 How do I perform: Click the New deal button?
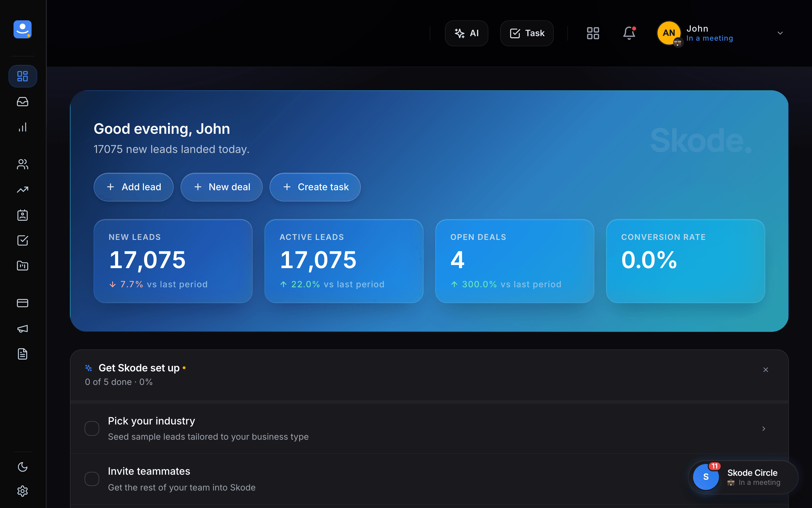[x=221, y=187]
